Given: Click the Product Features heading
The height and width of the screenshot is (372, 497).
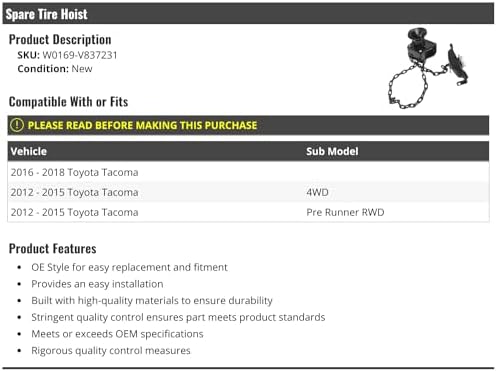Looking at the screenshot, I should click(x=53, y=249).
